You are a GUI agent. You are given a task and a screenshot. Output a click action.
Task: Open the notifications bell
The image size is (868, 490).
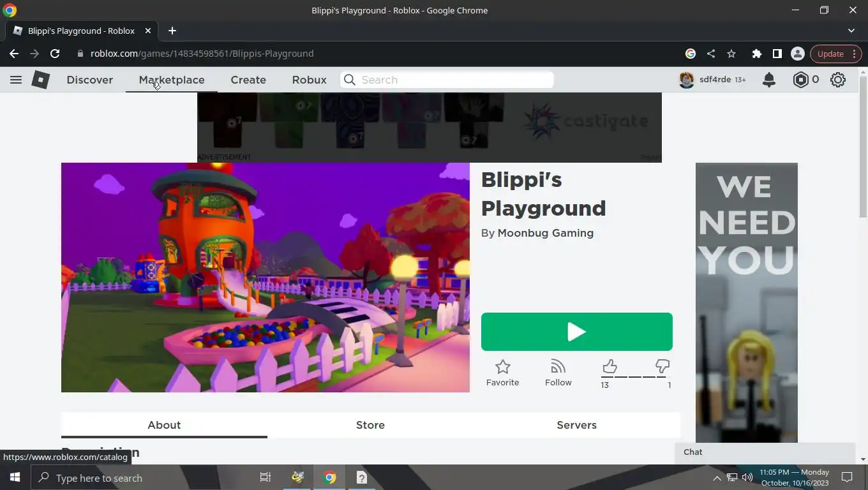pos(769,80)
